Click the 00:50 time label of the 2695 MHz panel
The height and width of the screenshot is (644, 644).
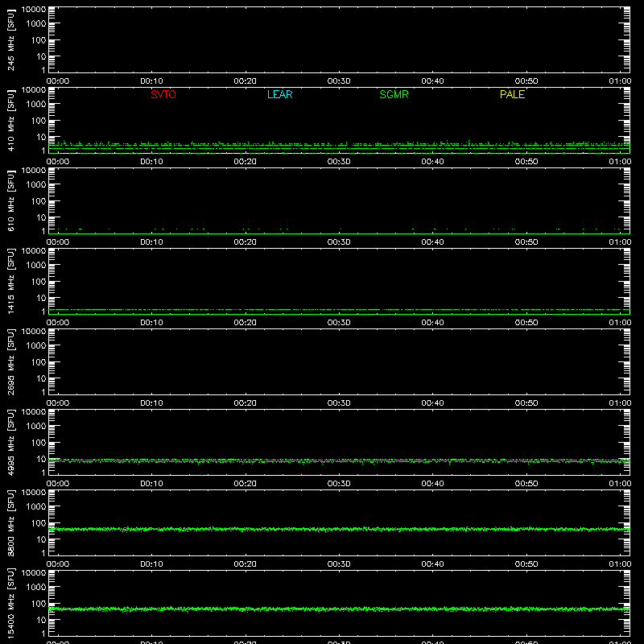(526, 403)
